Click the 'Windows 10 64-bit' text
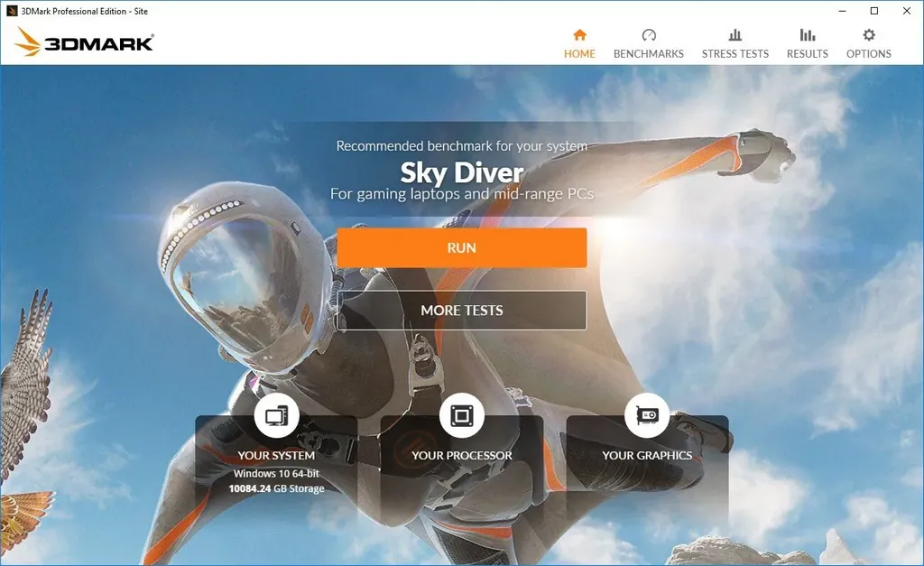The width and height of the screenshot is (924, 566). coord(276,473)
